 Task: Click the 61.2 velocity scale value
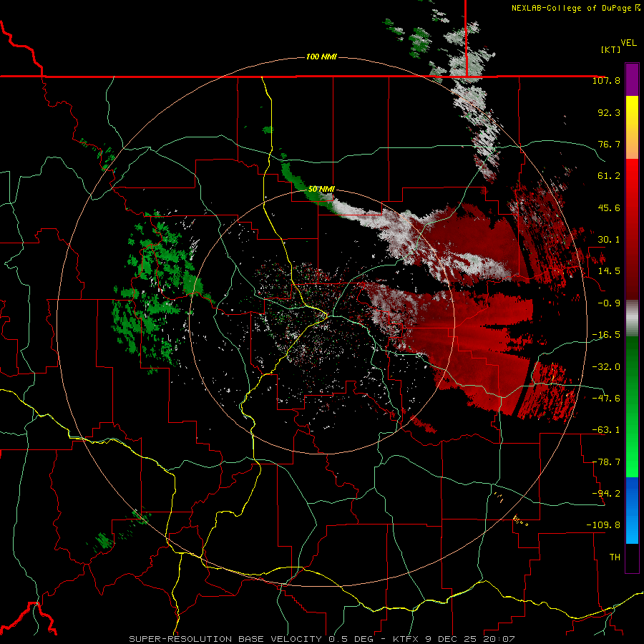[609, 176]
